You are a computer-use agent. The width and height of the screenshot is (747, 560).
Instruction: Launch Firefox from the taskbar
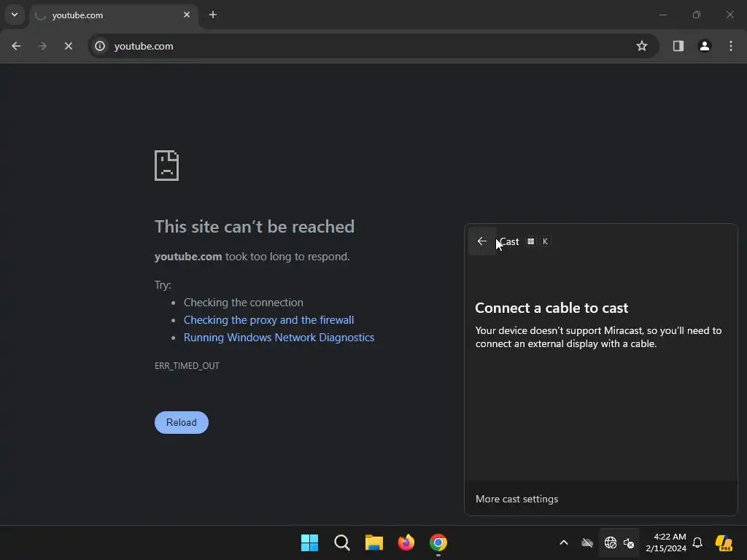[x=406, y=542]
